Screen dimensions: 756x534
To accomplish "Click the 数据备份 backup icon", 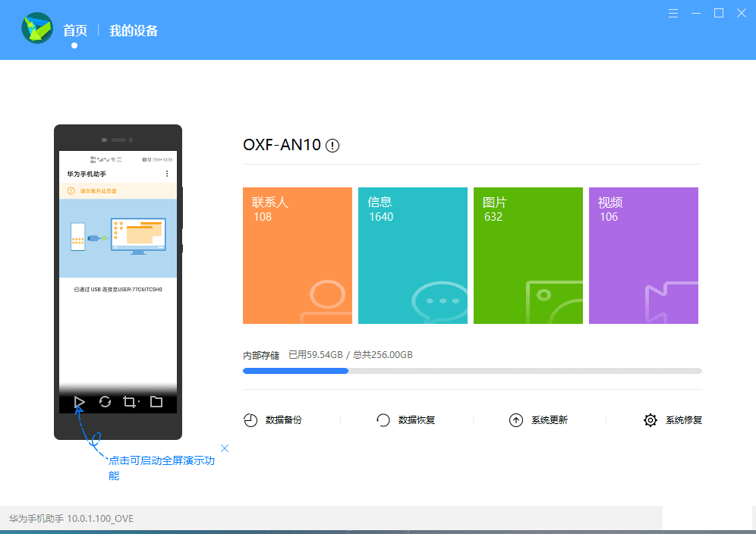I will click(x=250, y=420).
